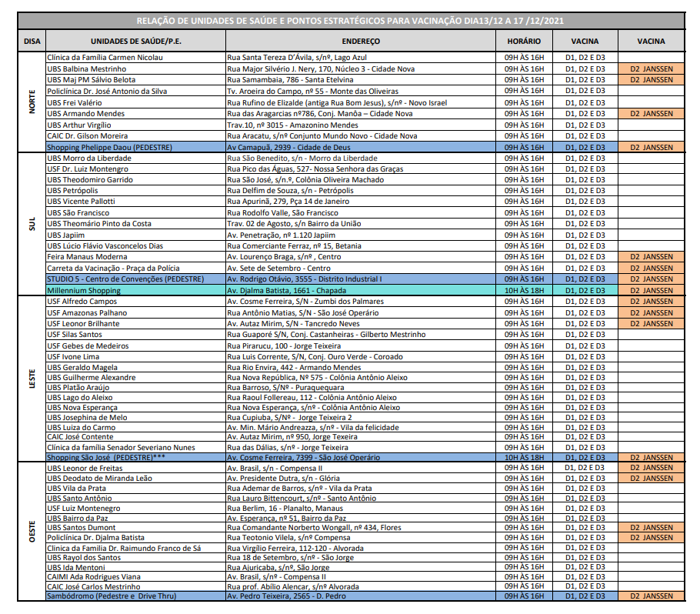Select the Sambódromo (Pedestre e Drive Thru) cell
700x614 pixels.
[x=112, y=596]
